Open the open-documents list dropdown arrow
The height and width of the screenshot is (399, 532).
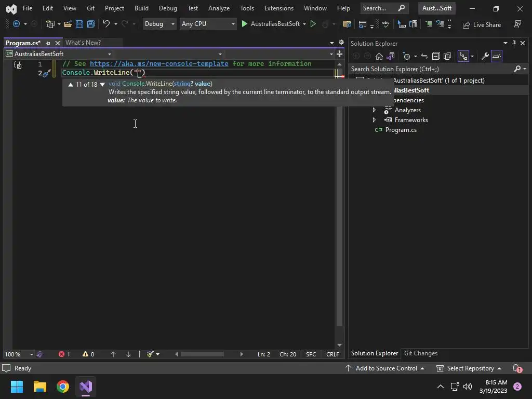pyautogui.click(x=331, y=43)
